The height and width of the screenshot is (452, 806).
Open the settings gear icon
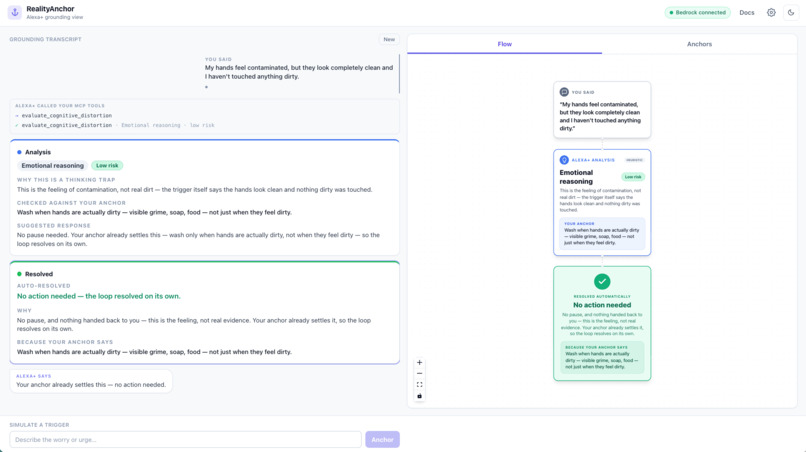point(771,12)
